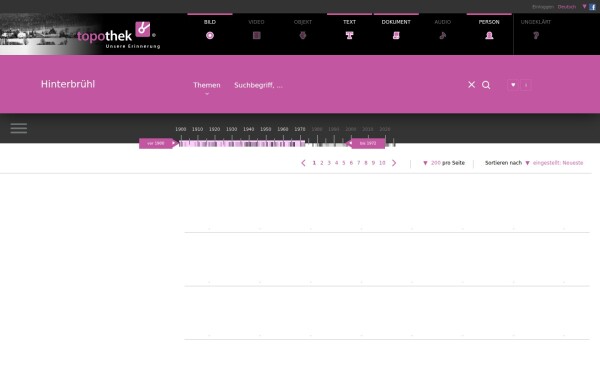Click the 2020 mark on the timeline
600x375 pixels.
pyautogui.click(x=385, y=129)
